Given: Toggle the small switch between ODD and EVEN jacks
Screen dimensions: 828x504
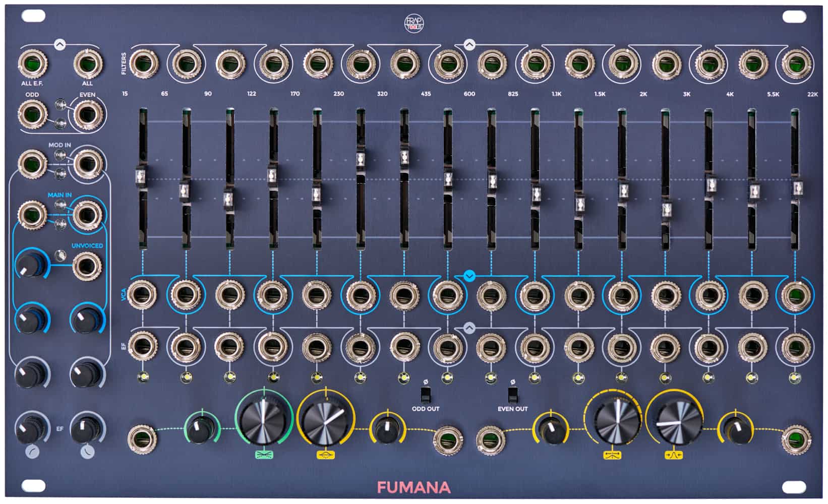Looking at the screenshot, I should point(60,105).
